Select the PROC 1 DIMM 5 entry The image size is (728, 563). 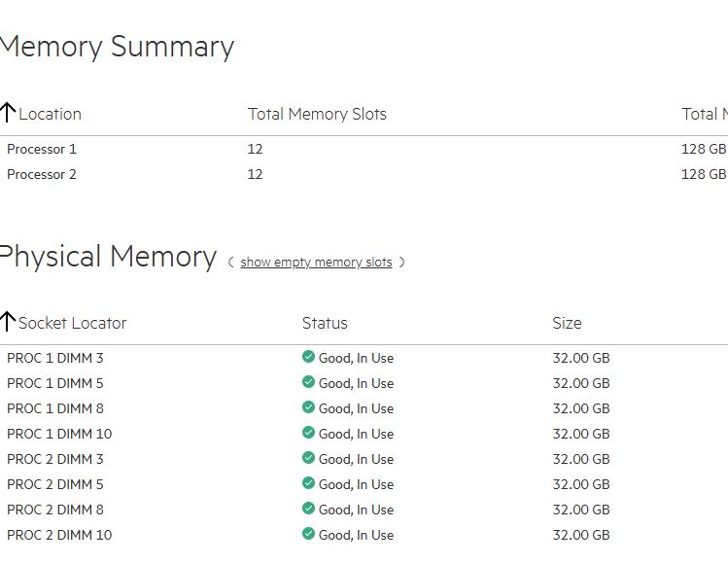pyautogui.click(x=54, y=383)
